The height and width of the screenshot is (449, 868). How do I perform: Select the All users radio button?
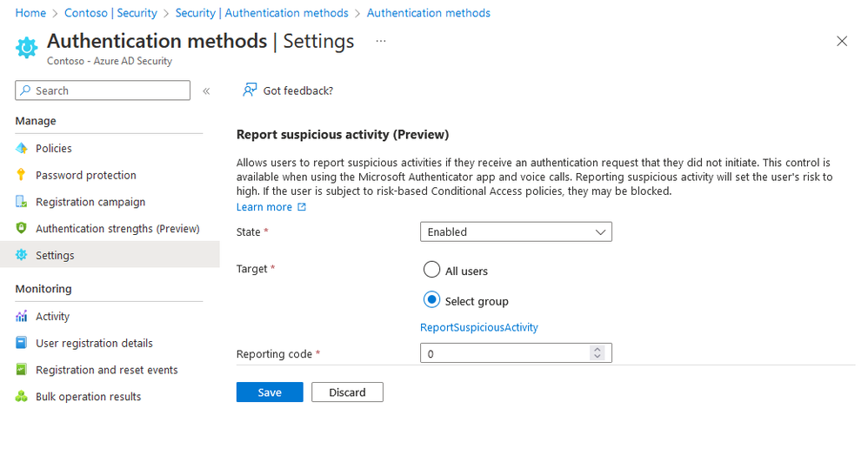(431, 270)
